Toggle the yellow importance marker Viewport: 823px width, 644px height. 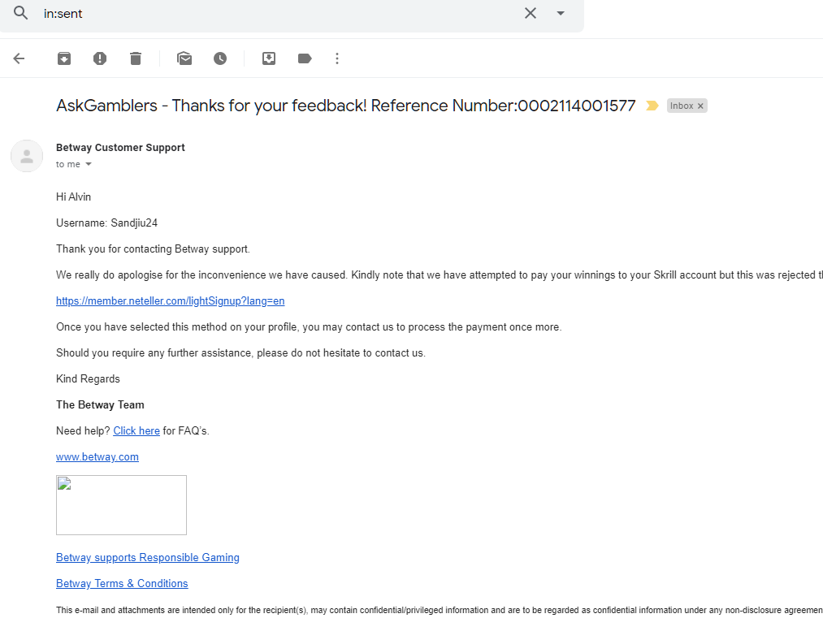click(x=652, y=106)
